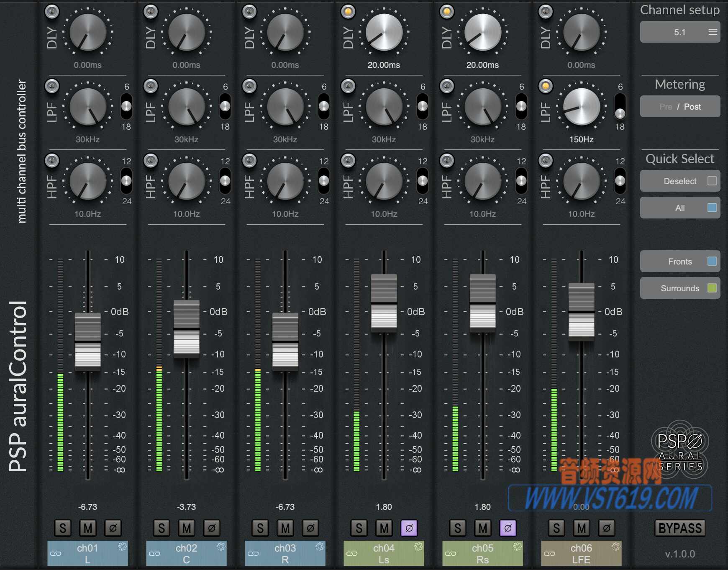Open the ch03 R channel settings gear

pyautogui.click(x=320, y=547)
